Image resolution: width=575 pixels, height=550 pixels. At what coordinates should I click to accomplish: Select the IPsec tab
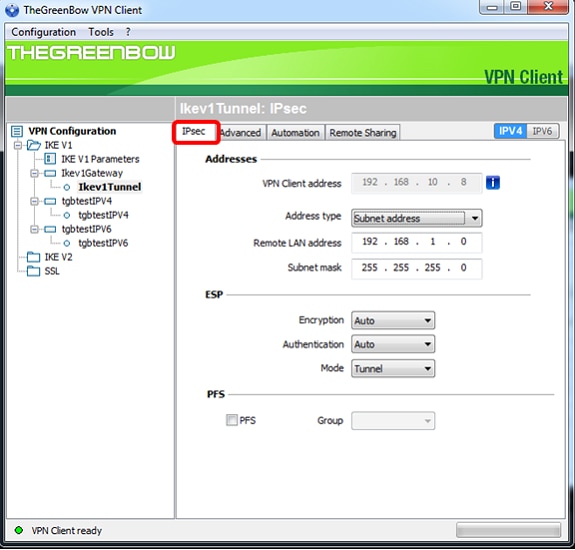click(194, 131)
